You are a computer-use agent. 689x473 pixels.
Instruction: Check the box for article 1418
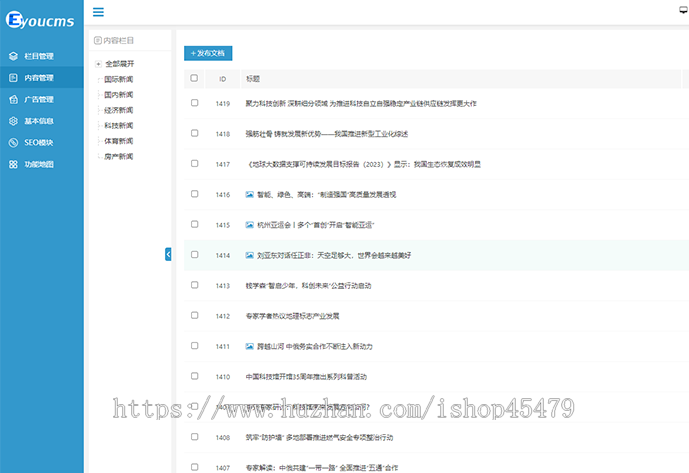point(195,133)
